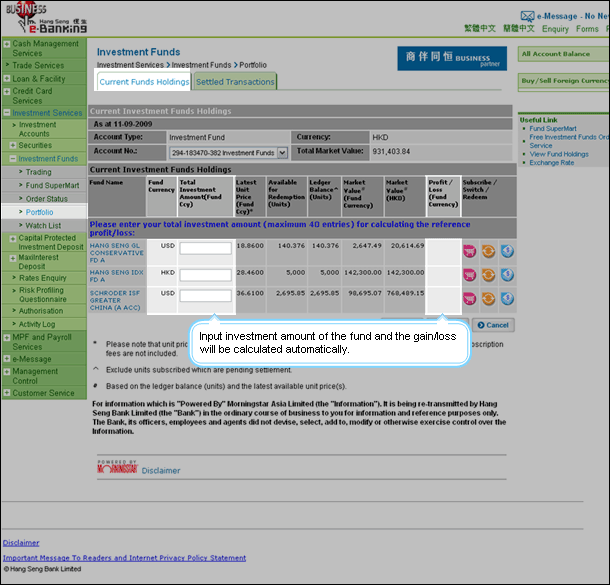The width and height of the screenshot is (610, 585).
Task: Select Order Status in sidebar
Action: click(x=47, y=199)
